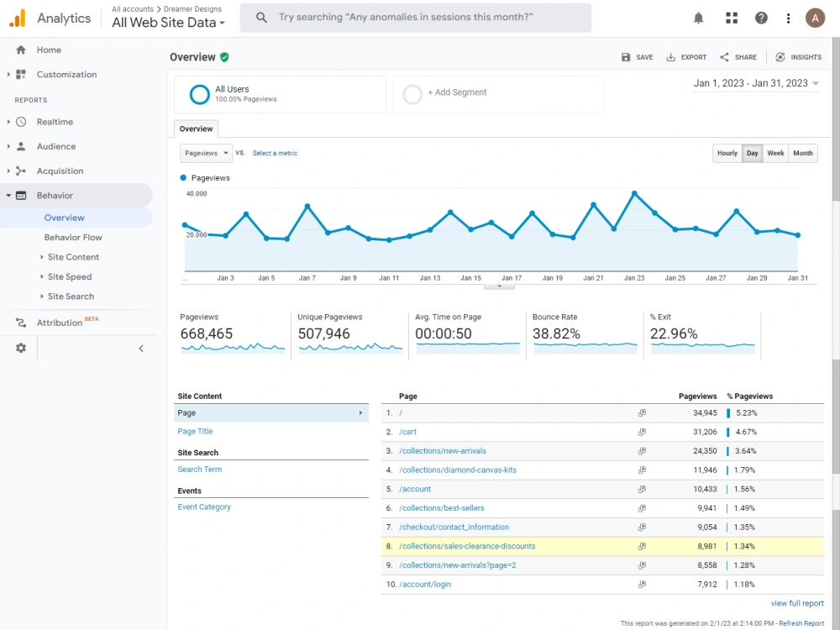Open /collections/new-arrivals page link
Screen dimensions: 840x630
click(x=443, y=451)
